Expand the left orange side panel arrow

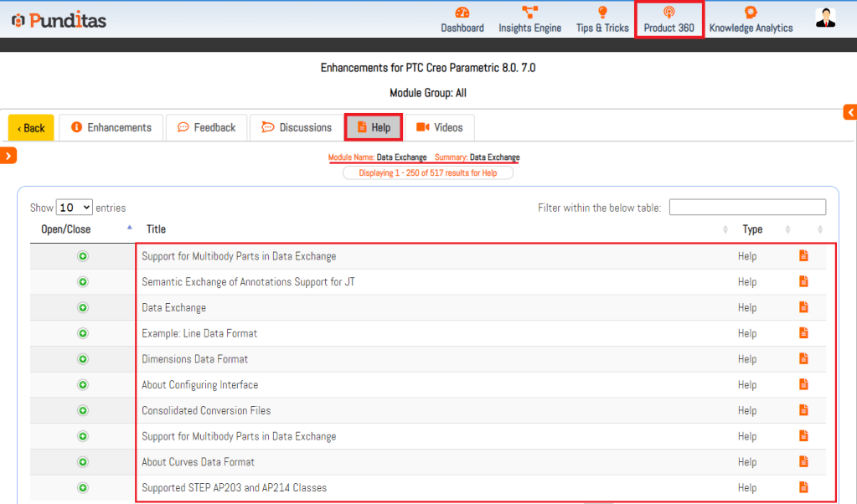pyautogui.click(x=8, y=155)
